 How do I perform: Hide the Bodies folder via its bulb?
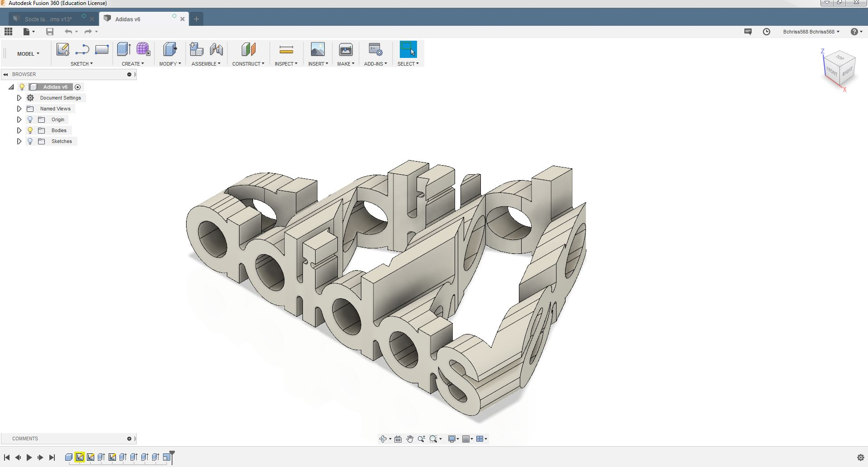(30, 130)
